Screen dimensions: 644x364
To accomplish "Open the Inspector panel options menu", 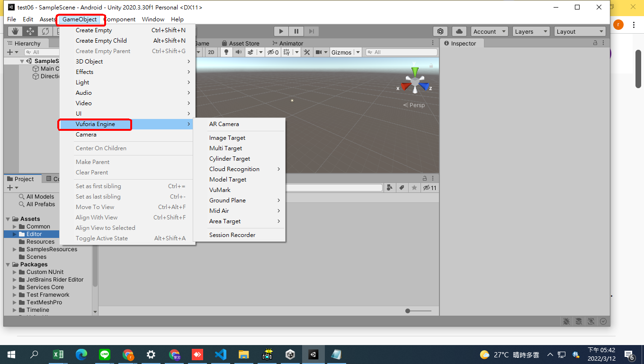I will coord(604,43).
